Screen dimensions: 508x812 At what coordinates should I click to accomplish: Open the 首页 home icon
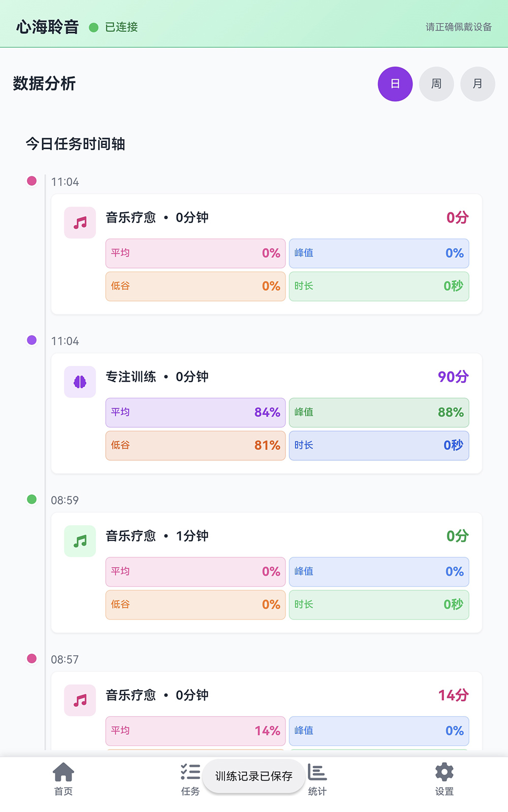click(x=63, y=772)
